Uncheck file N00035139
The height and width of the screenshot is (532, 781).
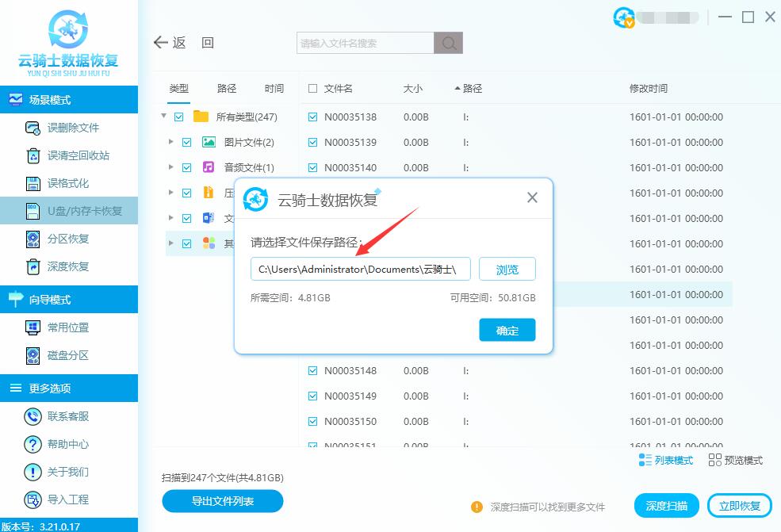[313, 143]
